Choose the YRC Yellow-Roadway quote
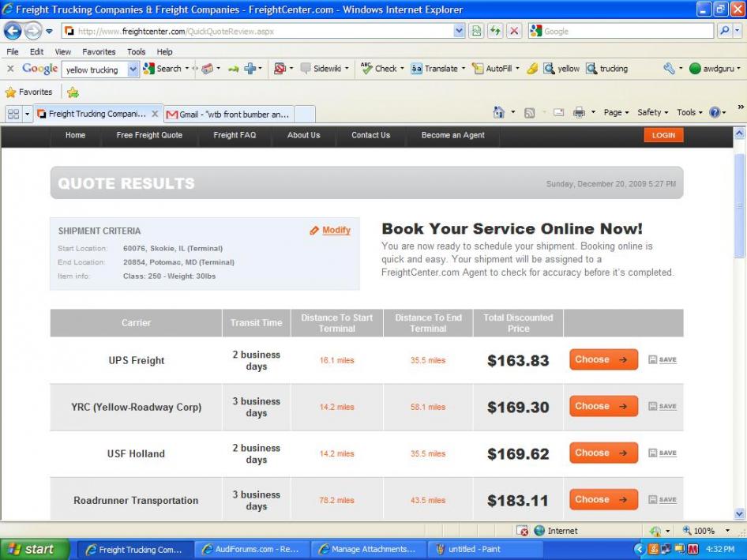 [x=603, y=407]
